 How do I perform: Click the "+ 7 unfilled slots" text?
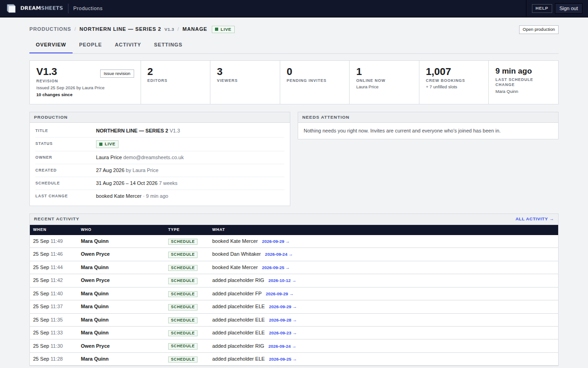441,87
